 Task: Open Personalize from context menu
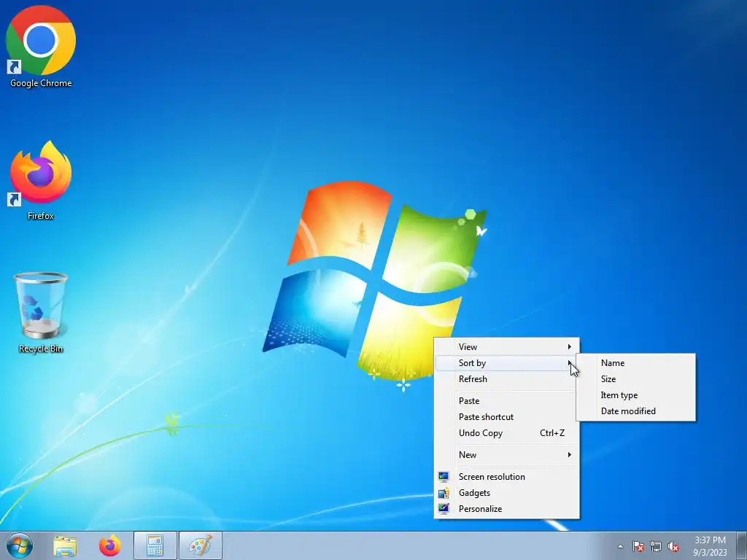[507, 509]
